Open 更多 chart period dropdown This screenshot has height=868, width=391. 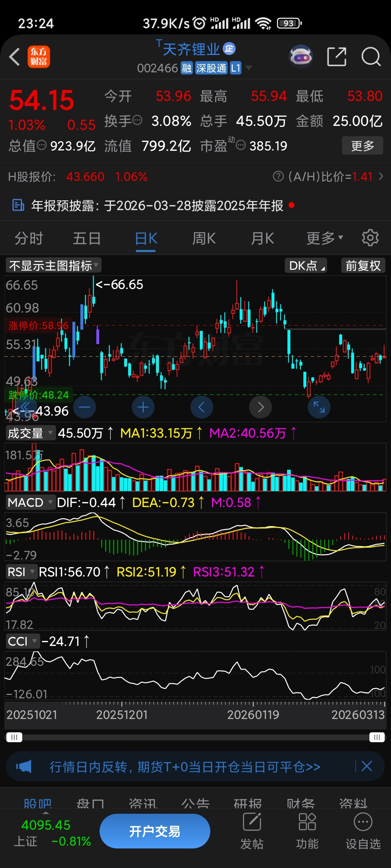[x=324, y=238]
